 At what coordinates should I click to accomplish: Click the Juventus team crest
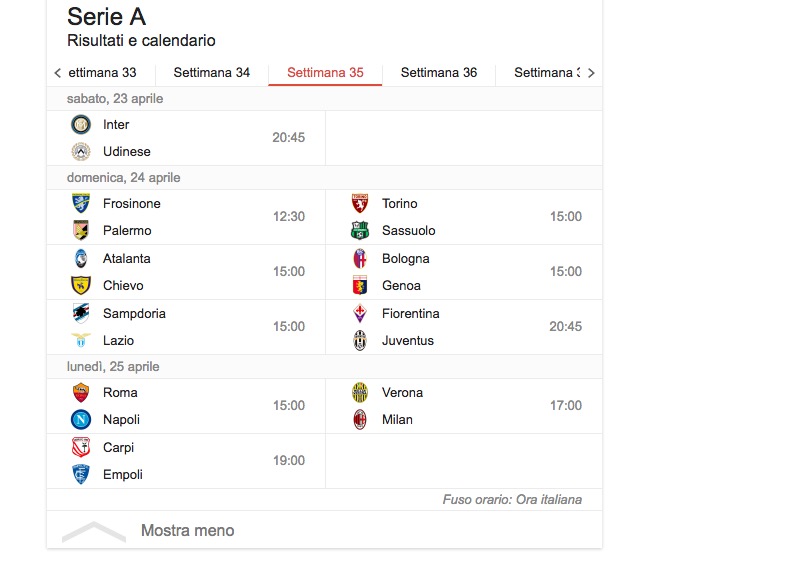360,341
